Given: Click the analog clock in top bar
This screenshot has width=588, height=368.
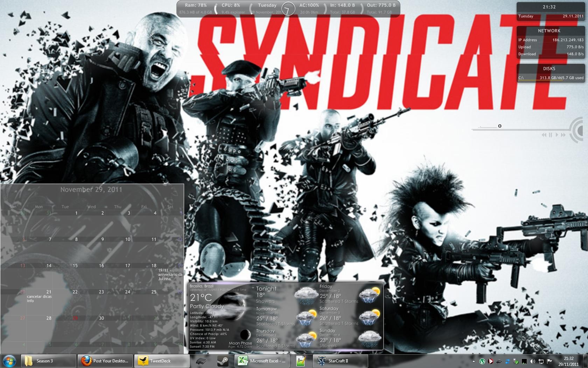Looking at the screenshot, I should click(x=288, y=9).
